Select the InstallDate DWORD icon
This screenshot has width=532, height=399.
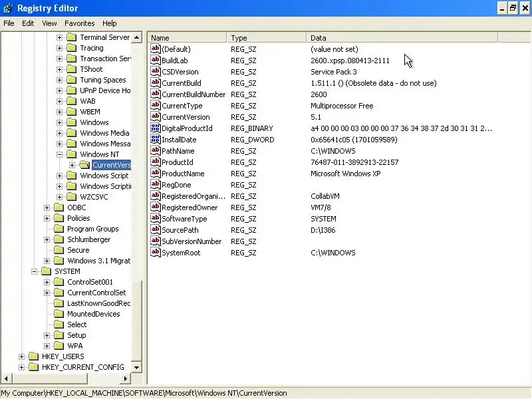point(156,139)
